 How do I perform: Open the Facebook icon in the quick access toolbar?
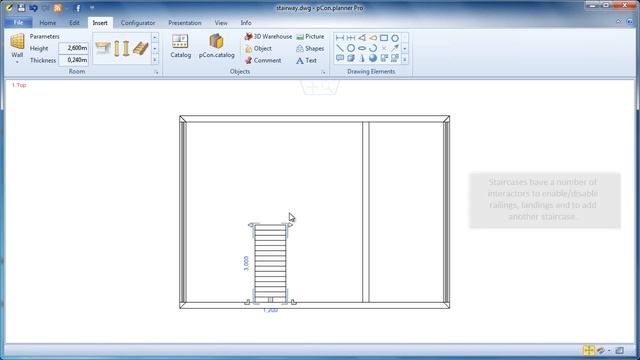[78, 8]
